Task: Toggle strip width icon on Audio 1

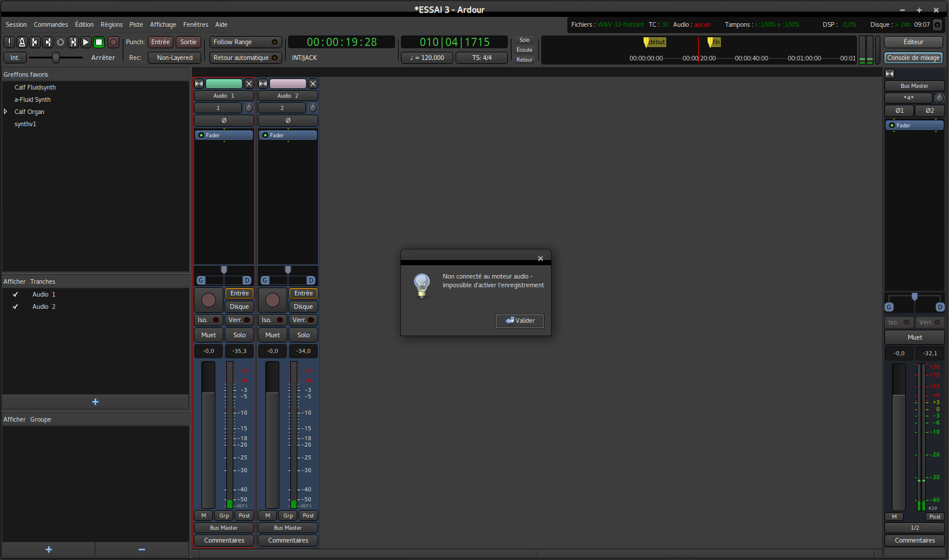Action: (199, 84)
